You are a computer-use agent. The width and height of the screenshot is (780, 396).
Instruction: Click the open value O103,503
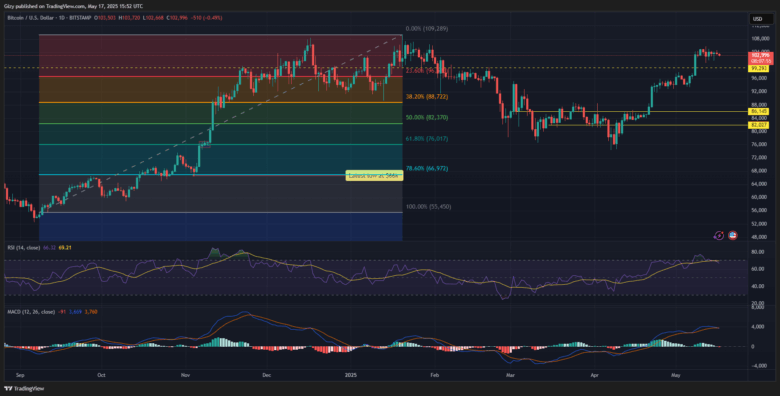[x=105, y=18]
